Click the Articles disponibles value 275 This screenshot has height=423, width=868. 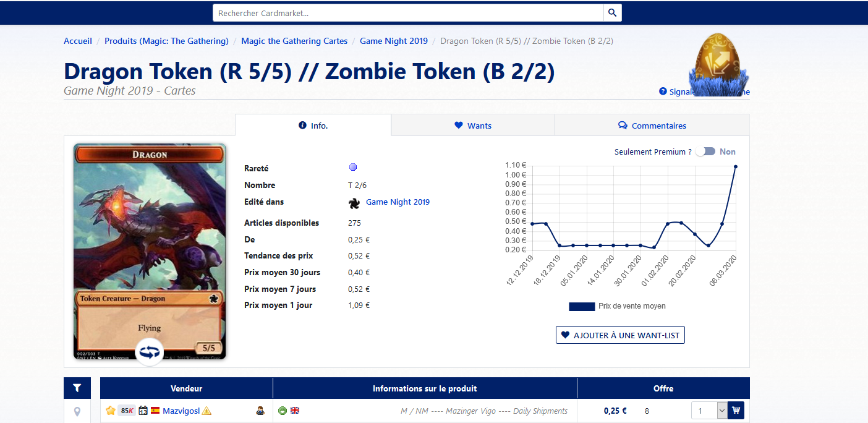(x=355, y=223)
